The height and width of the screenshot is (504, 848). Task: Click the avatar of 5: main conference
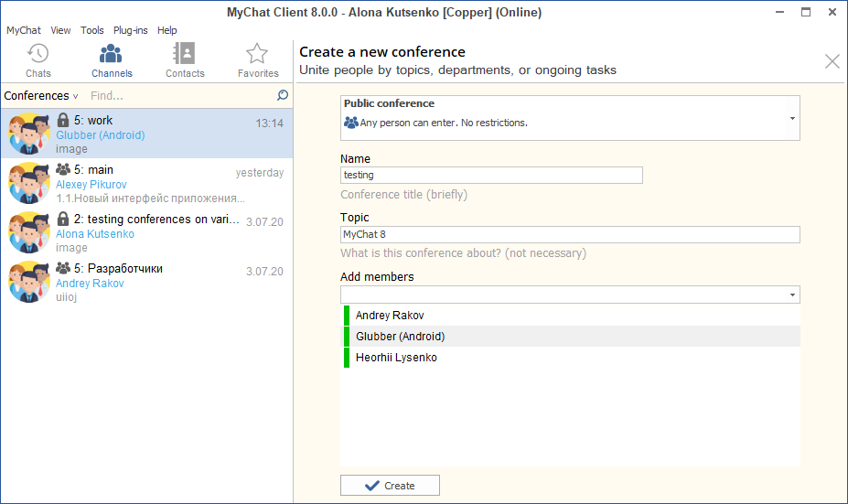(29, 183)
